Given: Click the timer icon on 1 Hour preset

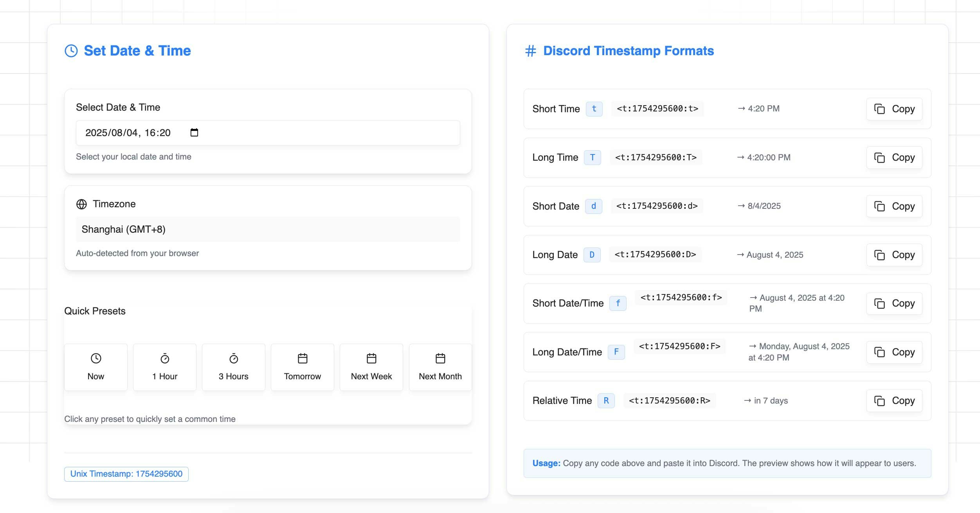Looking at the screenshot, I should [x=165, y=358].
